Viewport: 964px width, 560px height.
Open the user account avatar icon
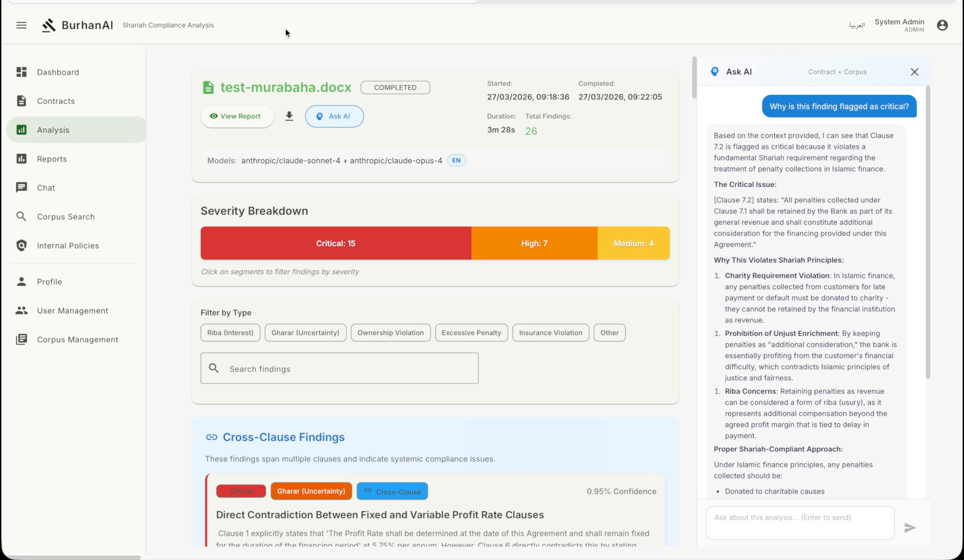[x=942, y=25]
